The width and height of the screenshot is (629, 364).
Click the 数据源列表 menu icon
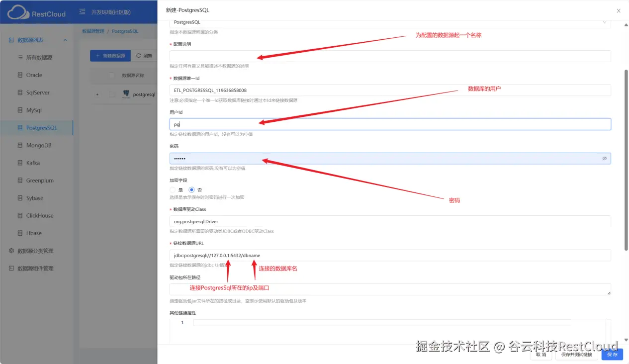point(11,40)
